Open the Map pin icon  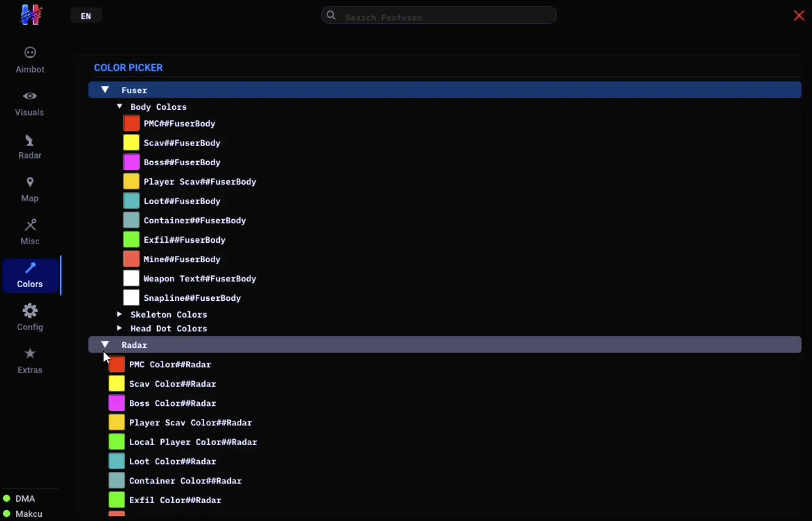click(x=30, y=182)
